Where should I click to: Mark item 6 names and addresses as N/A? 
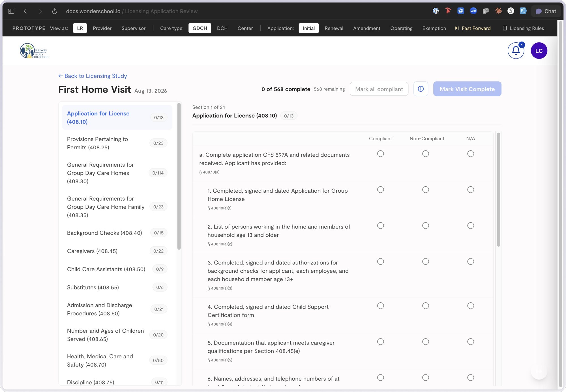(x=471, y=378)
